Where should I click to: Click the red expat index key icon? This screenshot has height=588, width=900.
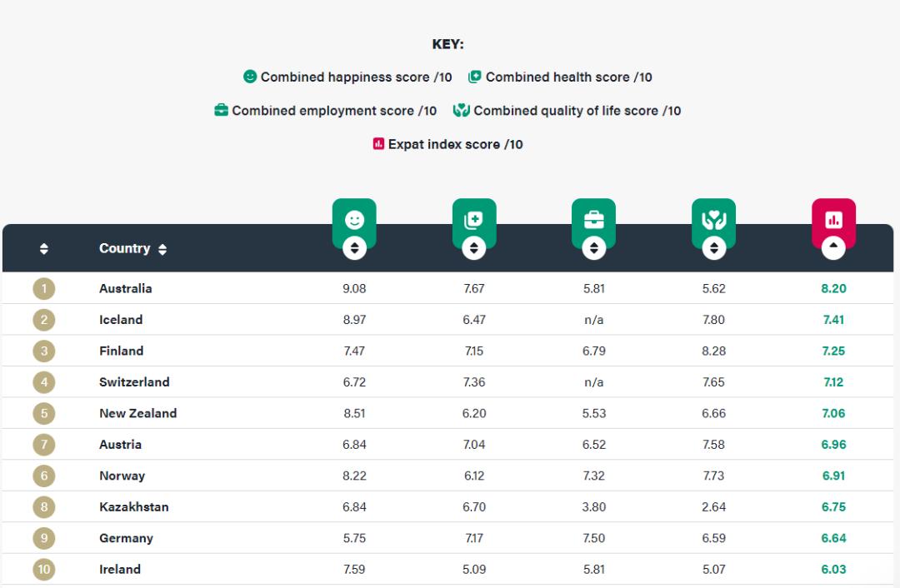(379, 144)
